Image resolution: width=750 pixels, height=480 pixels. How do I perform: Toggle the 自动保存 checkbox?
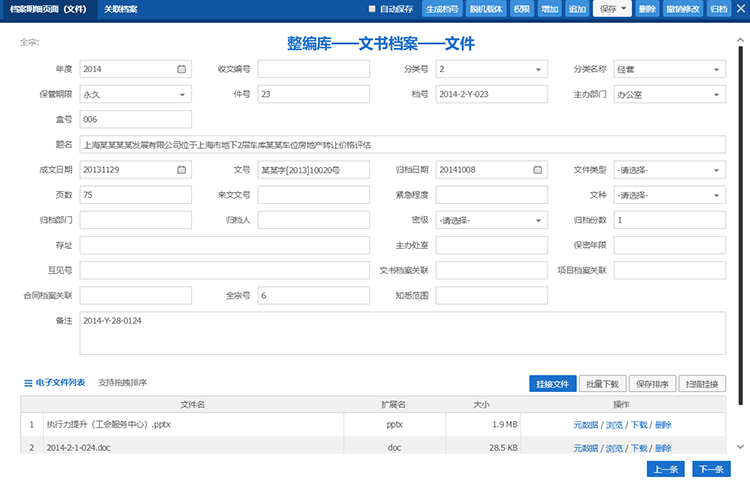(x=372, y=9)
